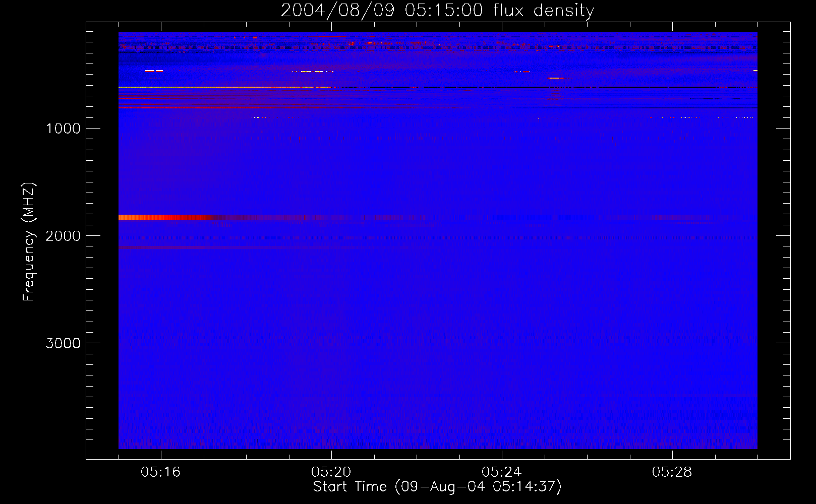The height and width of the screenshot is (504, 816).
Task: Click the "Frequency (MHZ)" axis label
Action: coord(29,242)
